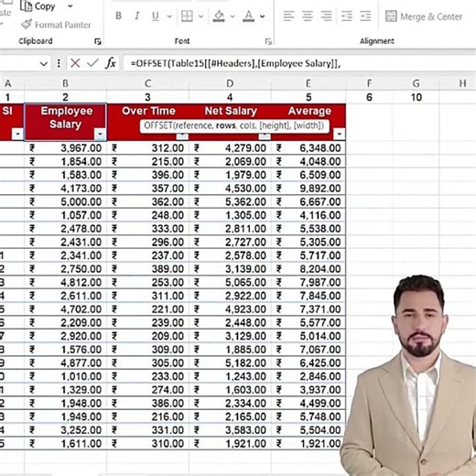Select the cell with 1,611.00
The height and width of the screenshot is (476, 476).
coord(66,443)
